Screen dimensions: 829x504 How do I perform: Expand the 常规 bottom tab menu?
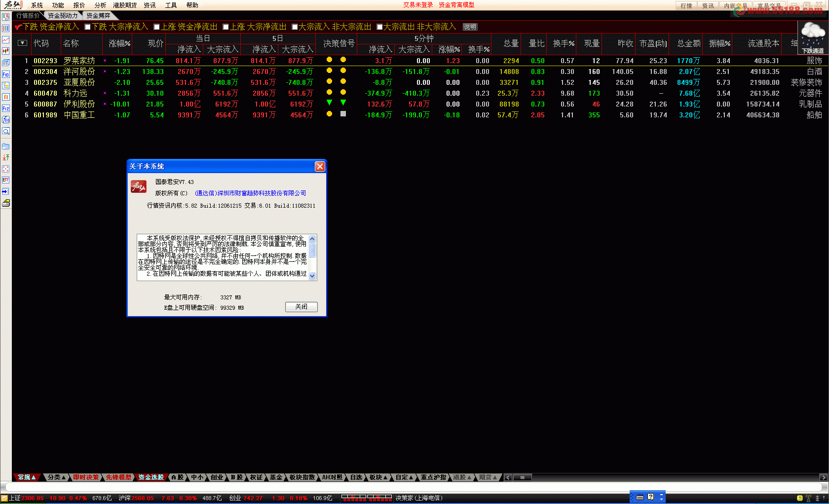[x=27, y=477]
